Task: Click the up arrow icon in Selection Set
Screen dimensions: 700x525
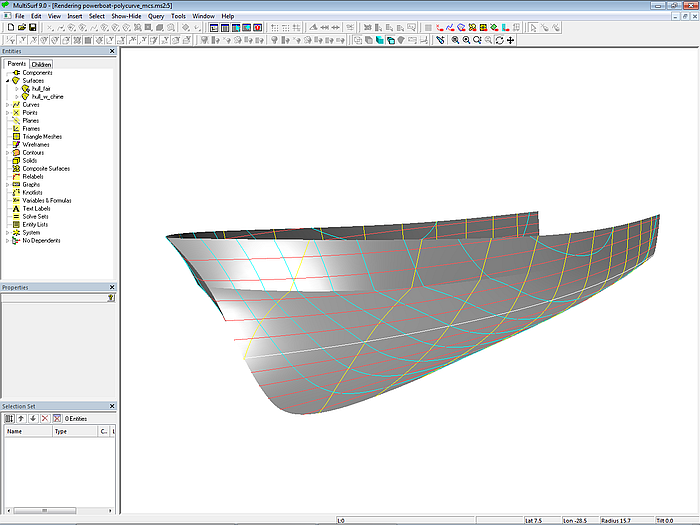Action: [21, 418]
